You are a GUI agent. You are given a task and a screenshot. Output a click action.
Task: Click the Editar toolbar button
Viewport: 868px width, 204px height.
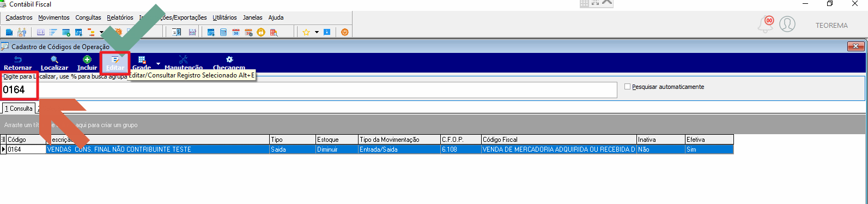coord(115,63)
